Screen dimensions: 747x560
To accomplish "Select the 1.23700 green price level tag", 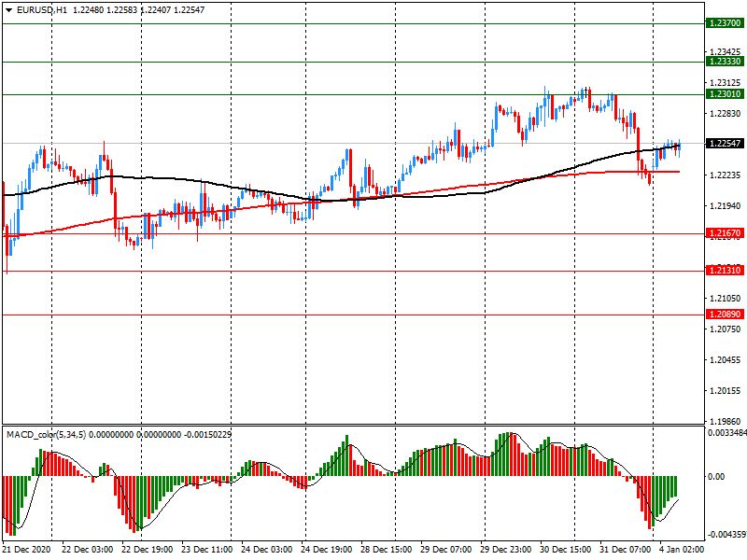I will coord(725,22).
